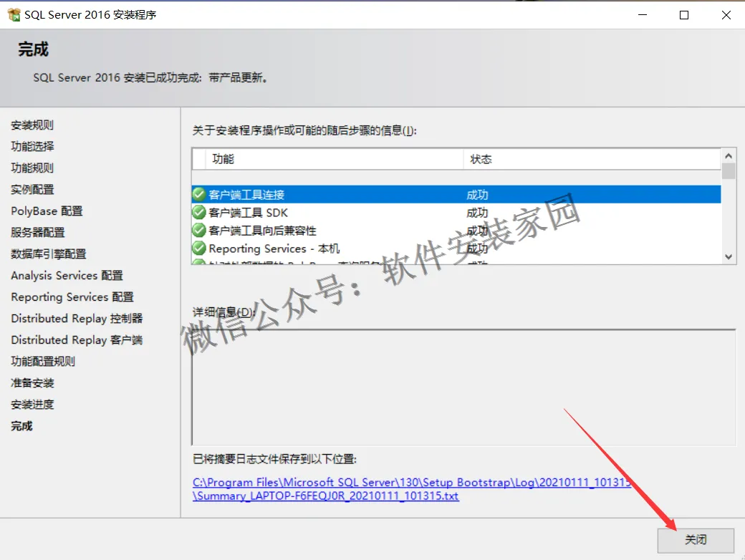This screenshot has width=745, height=560.
Task: Click green check icon beside 客户端工具向后兼容性
Action: click(199, 231)
